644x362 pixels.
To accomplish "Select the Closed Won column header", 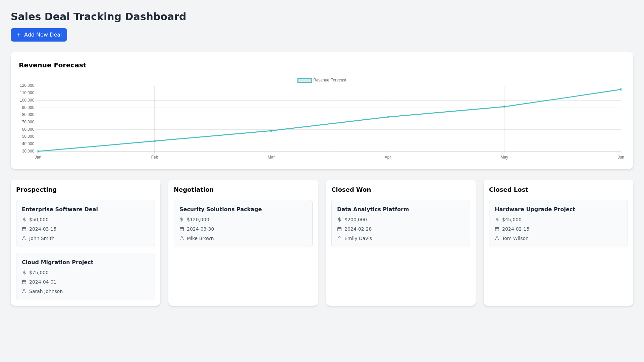I will point(351,190).
